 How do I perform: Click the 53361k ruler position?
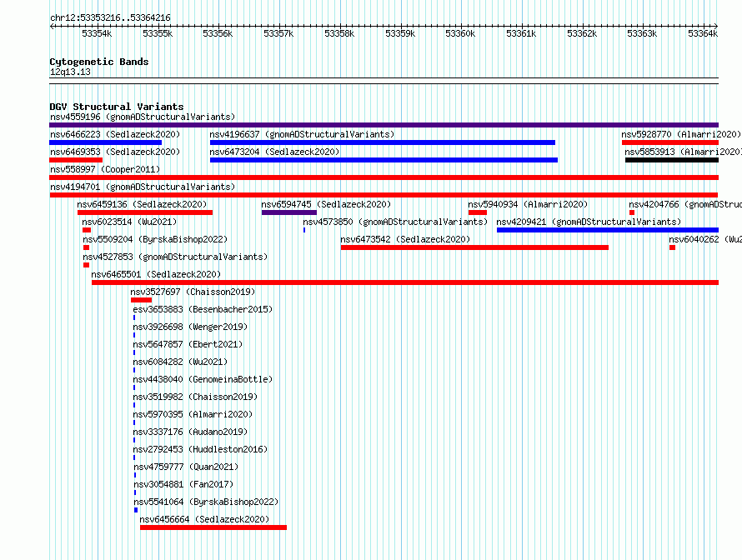[x=521, y=33]
